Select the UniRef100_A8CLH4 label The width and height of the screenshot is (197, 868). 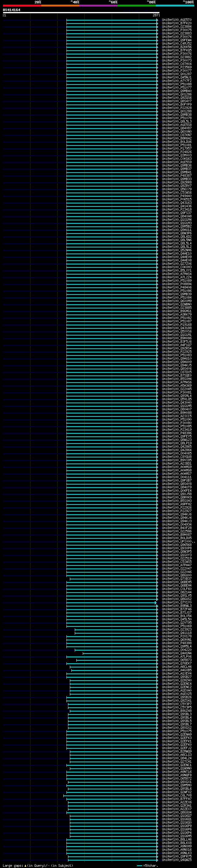tap(176, 667)
